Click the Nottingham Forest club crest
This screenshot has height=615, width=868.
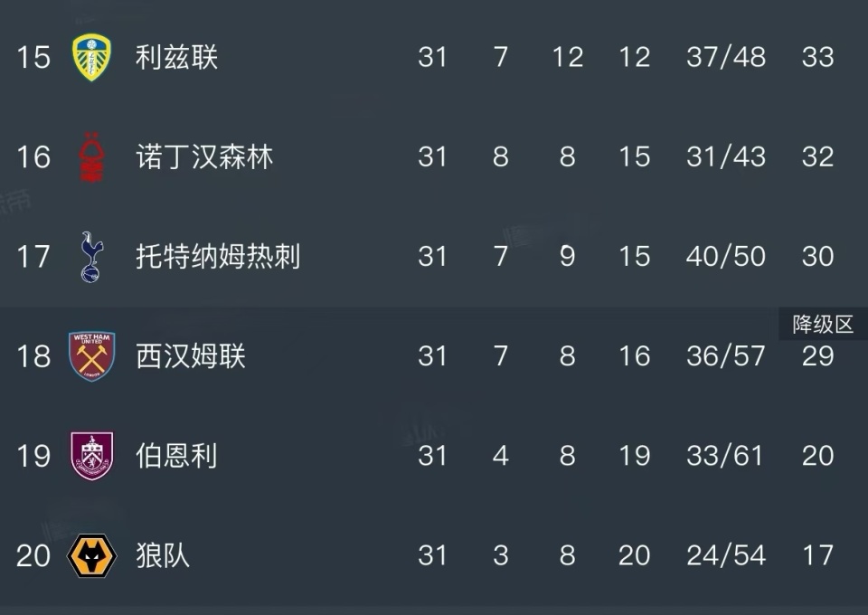click(91, 157)
